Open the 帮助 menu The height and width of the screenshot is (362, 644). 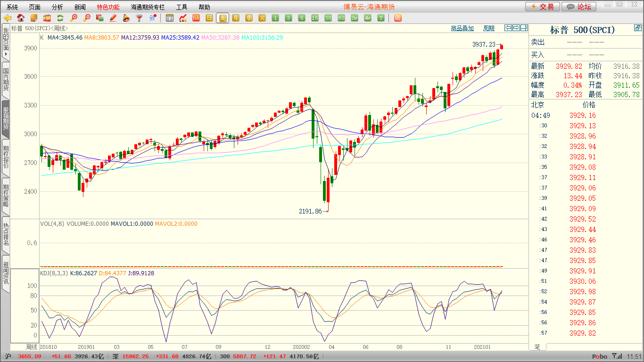(x=204, y=7)
